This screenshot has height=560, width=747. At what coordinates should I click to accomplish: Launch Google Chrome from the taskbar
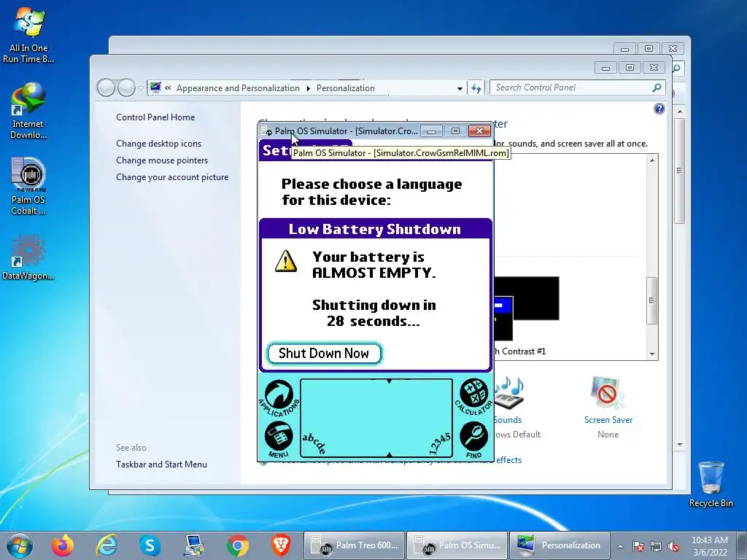(237, 545)
